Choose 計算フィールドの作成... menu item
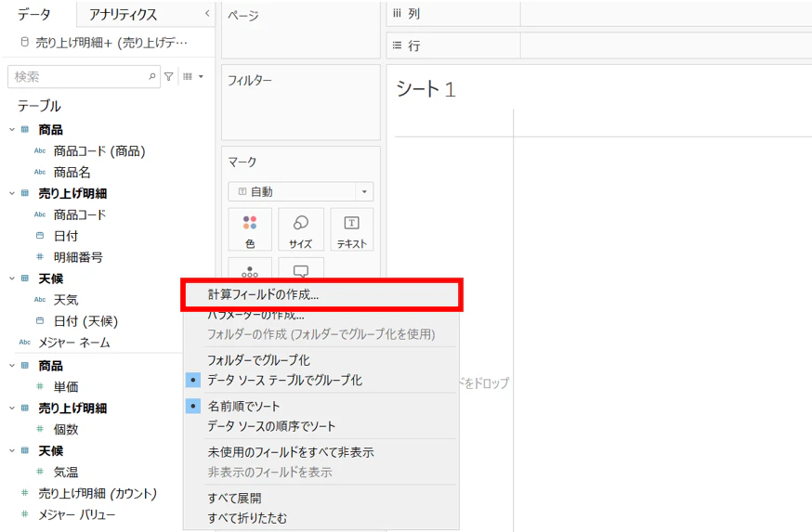The height and width of the screenshot is (532, 812). pos(321,294)
